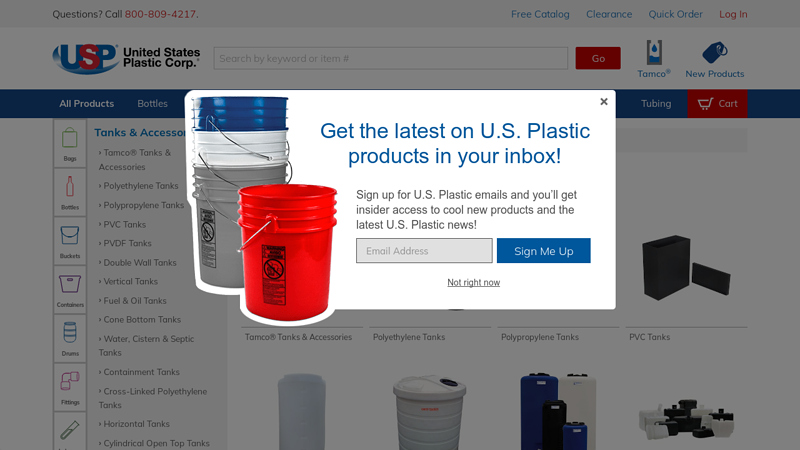
Task: Click the PVC Tanks product thumbnail
Action: (x=686, y=268)
